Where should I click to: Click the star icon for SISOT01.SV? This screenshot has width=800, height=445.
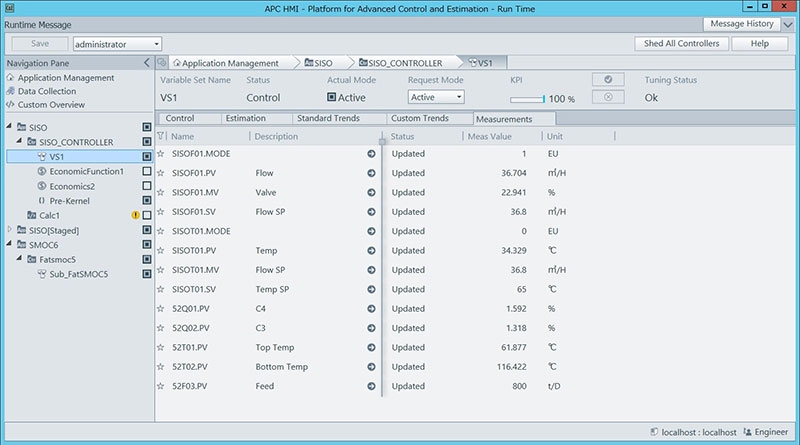tap(161, 289)
